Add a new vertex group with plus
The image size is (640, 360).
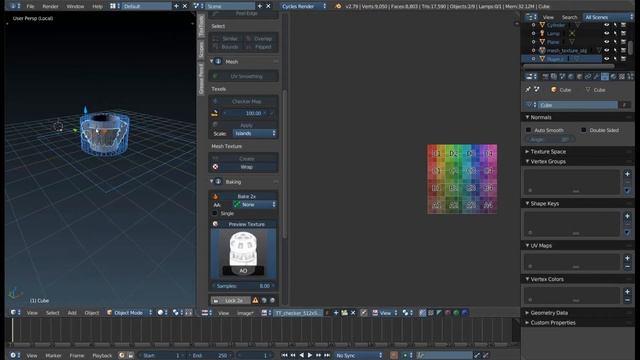[627, 174]
